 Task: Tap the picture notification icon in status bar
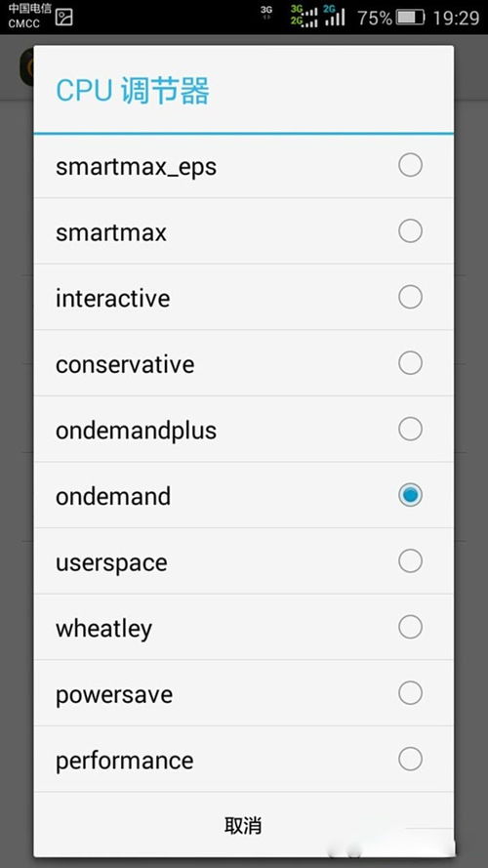[x=64, y=18]
